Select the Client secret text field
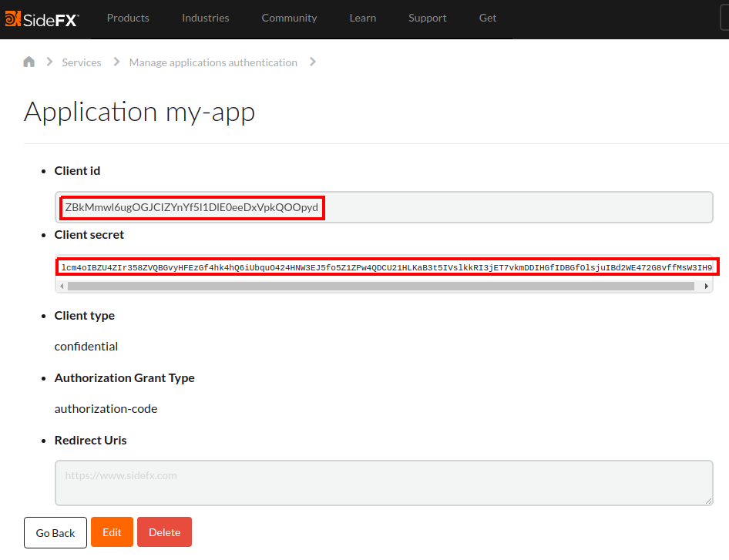This screenshot has width=729, height=560. (383, 267)
